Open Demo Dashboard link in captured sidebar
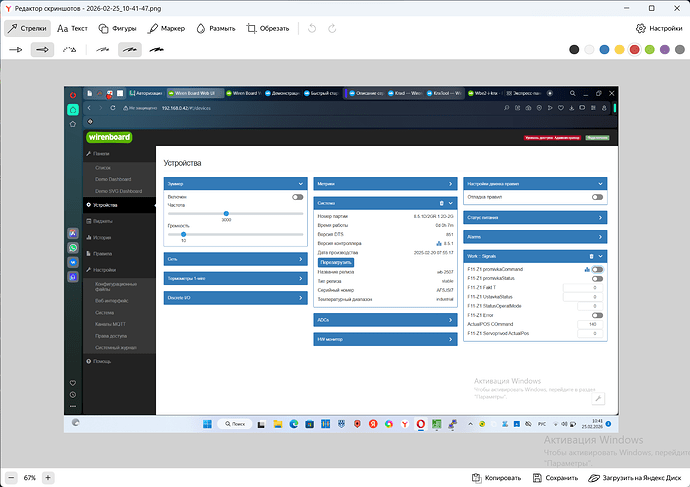The height and width of the screenshot is (487, 690). pyautogui.click(x=113, y=179)
